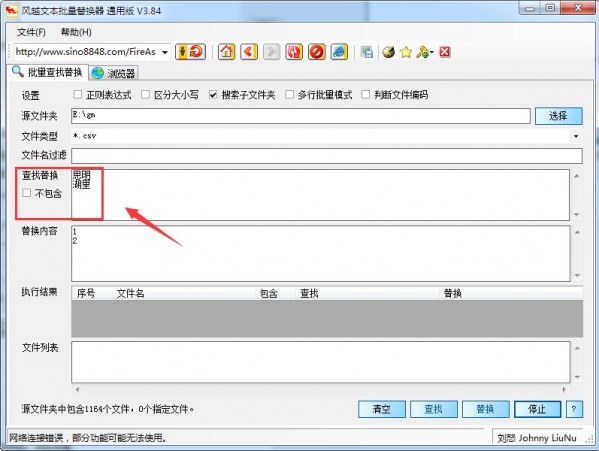Enable the 多行批量模式 checkbox
Screen dimensions: 599x451
[x=290, y=94]
